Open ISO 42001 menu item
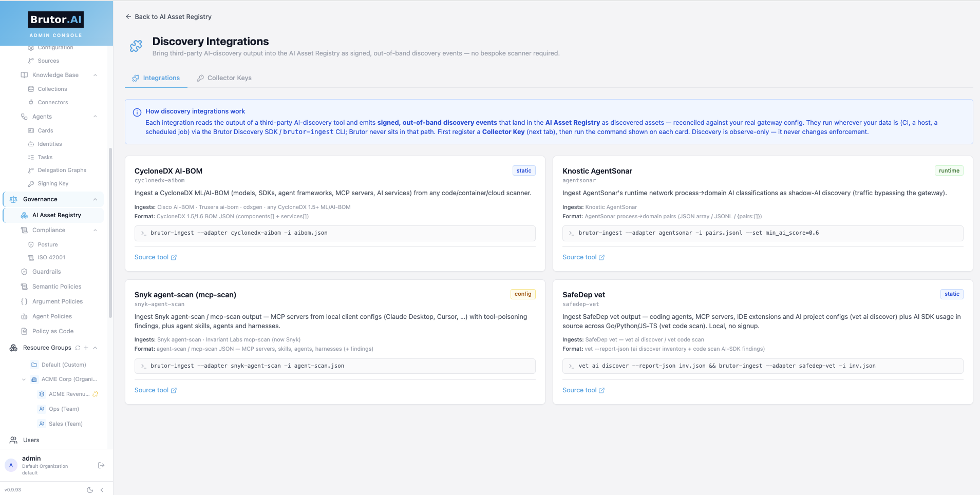980x495 pixels. (51, 257)
